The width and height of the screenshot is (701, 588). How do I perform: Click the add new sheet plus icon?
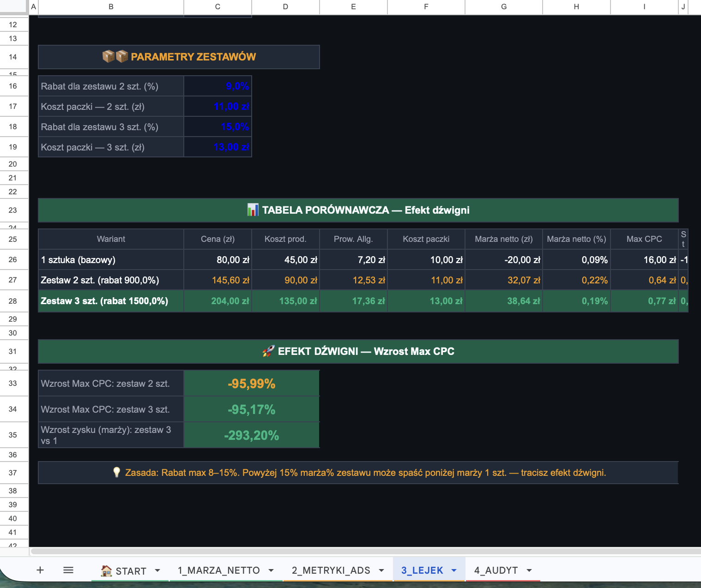pyautogui.click(x=40, y=570)
